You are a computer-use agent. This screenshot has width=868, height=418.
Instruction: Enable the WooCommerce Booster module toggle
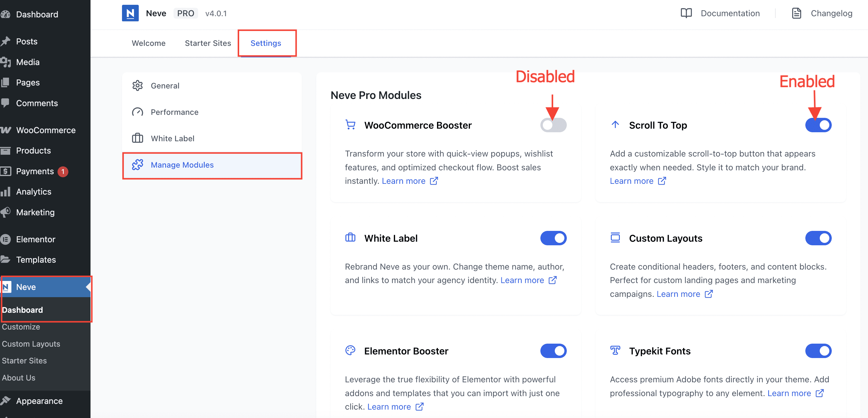(553, 125)
